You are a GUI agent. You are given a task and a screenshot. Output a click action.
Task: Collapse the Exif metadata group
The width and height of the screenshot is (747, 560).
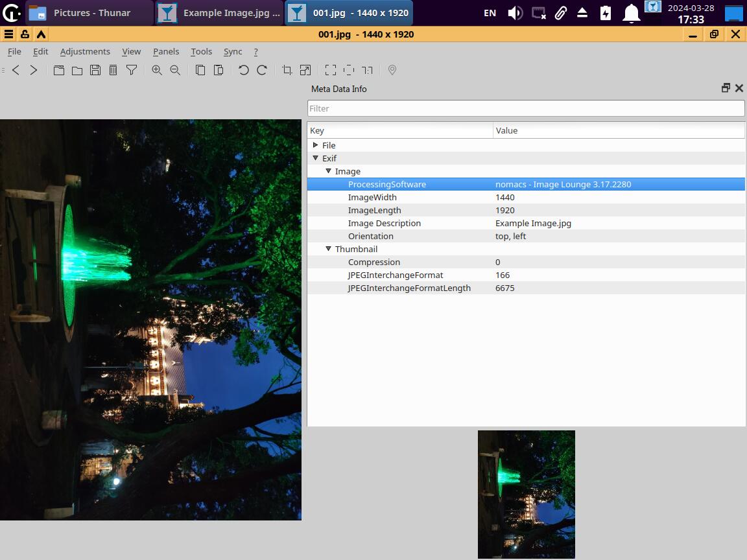(316, 158)
